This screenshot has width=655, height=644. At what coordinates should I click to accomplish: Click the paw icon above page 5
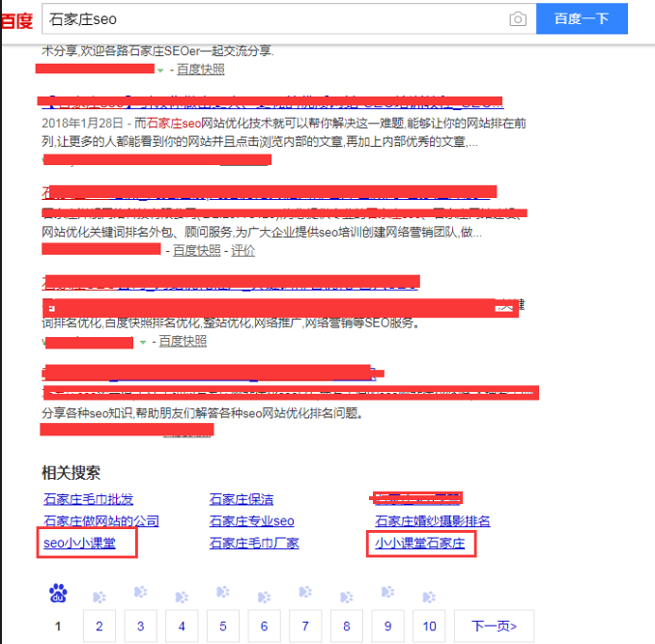(x=223, y=592)
